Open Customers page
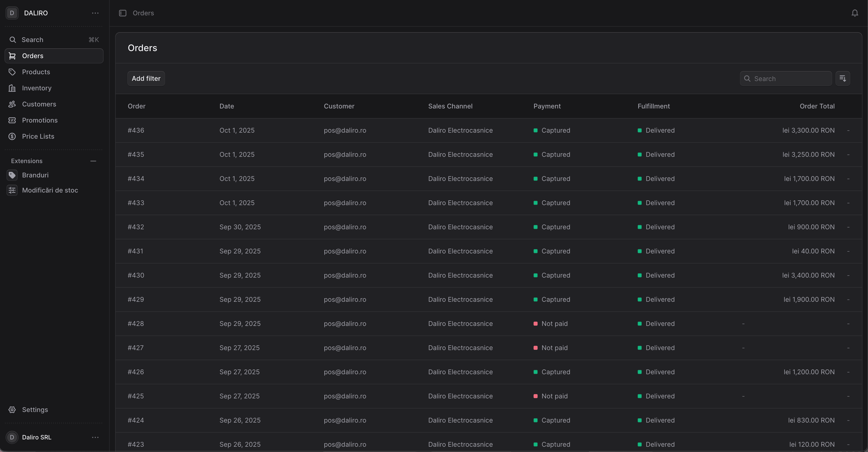 point(39,104)
